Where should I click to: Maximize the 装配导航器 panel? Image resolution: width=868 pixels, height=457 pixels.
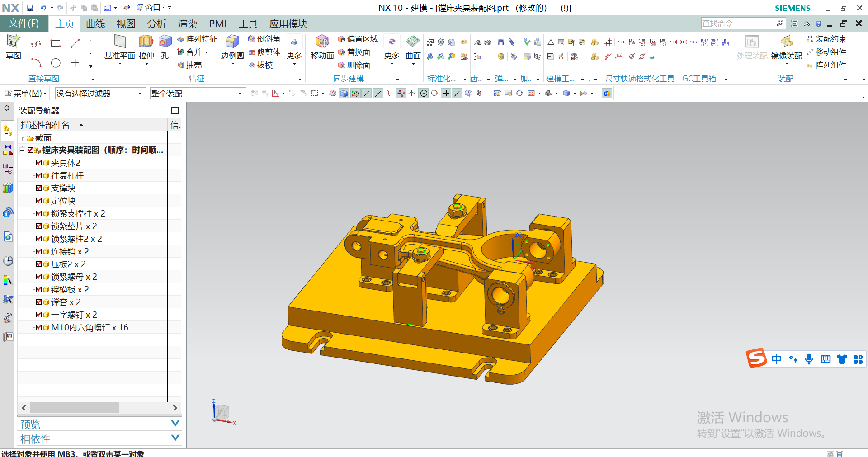(175, 111)
